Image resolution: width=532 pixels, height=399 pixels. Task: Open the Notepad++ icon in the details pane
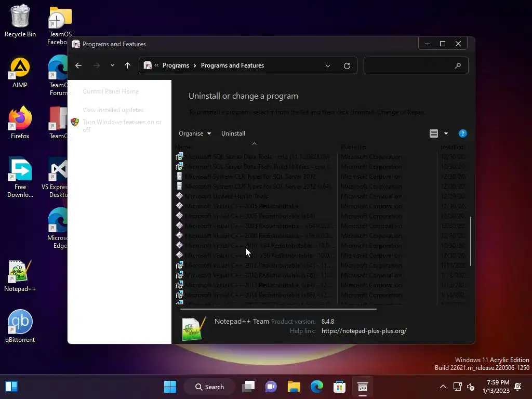click(194, 328)
